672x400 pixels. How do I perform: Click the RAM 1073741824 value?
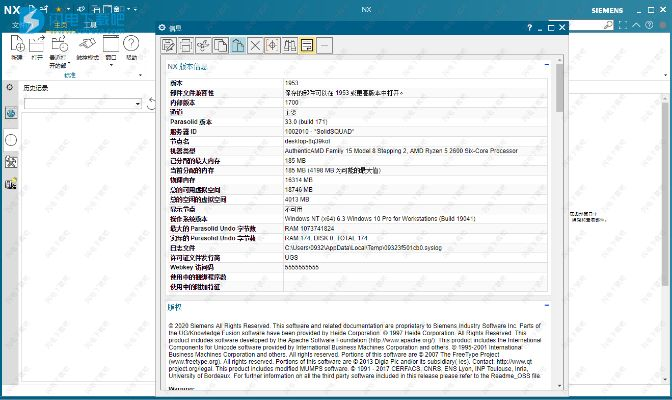(x=309, y=229)
